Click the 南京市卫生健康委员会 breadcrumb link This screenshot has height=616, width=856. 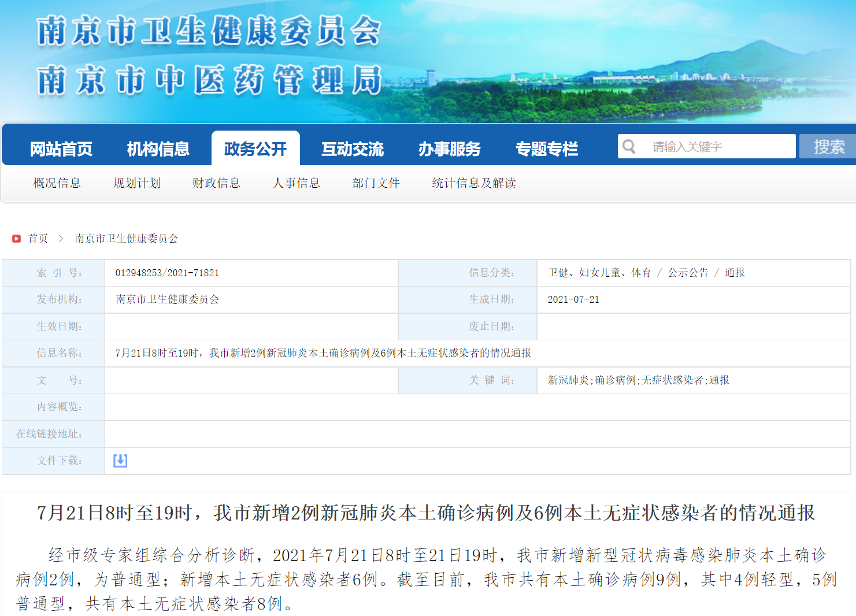click(x=127, y=239)
